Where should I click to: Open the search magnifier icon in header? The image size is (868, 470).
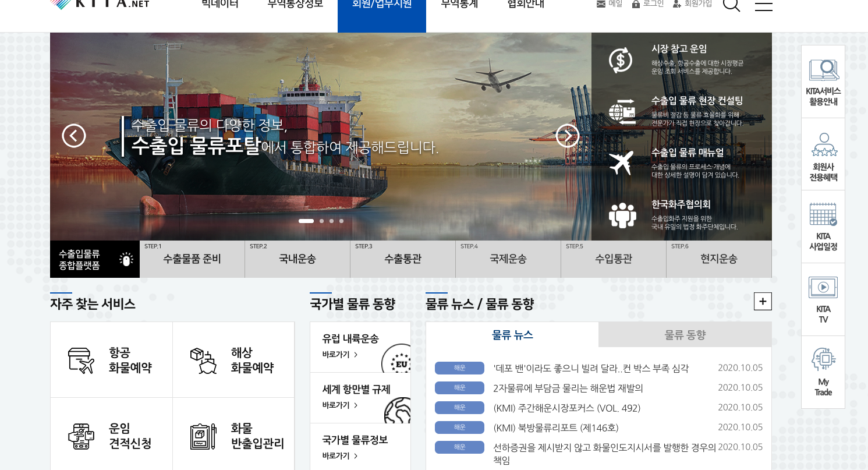(x=731, y=4)
